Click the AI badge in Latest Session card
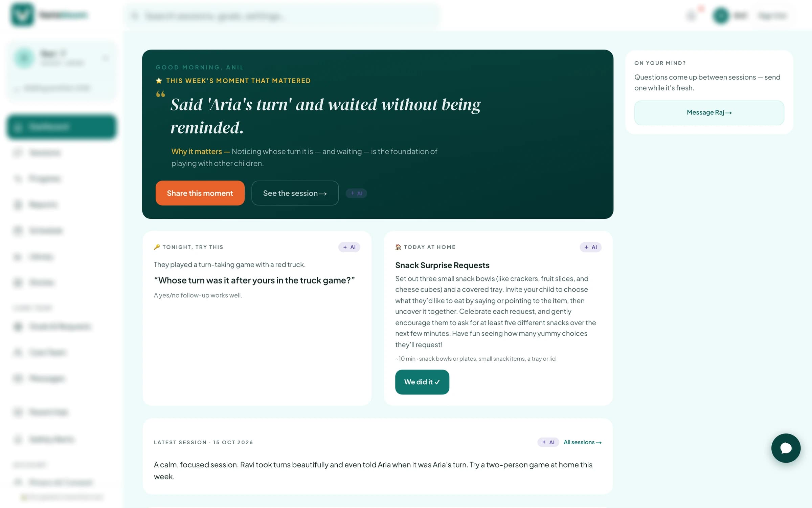Screen dimensions: 812x508 pos(548,442)
